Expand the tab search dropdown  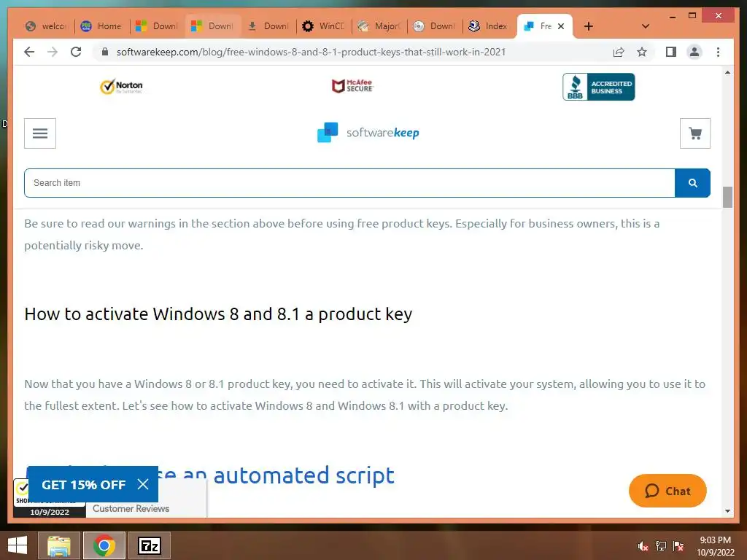click(x=646, y=26)
